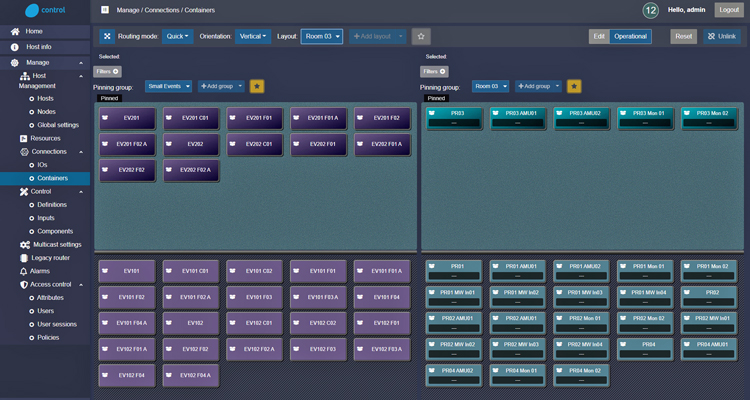Open the Add layout dropdown arrow
750x400 pixels.
coord(401,36)
